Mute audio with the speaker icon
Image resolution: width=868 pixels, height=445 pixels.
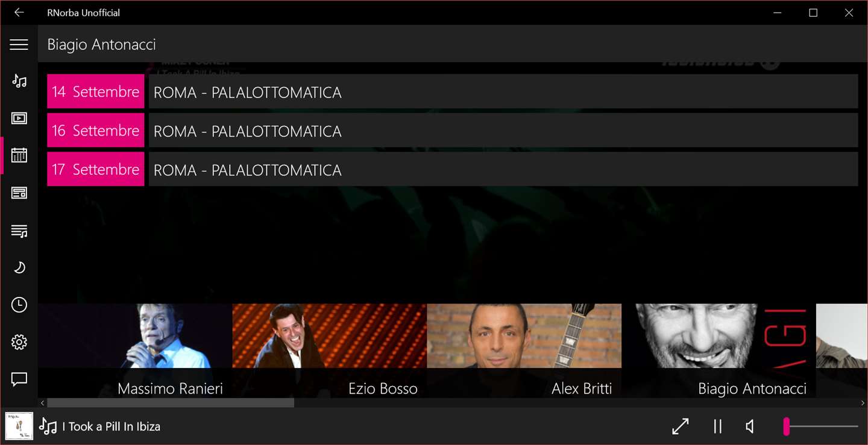(x=750, y=426)
